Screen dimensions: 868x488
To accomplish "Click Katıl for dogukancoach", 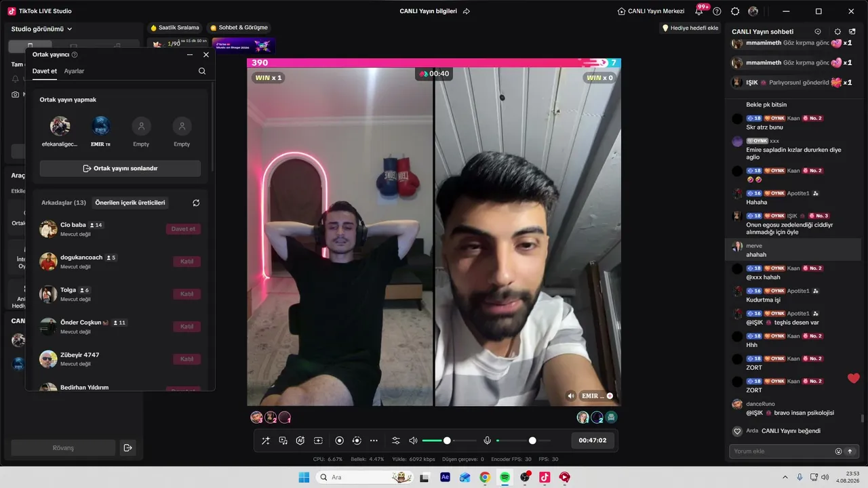I will tap(186, 262).
